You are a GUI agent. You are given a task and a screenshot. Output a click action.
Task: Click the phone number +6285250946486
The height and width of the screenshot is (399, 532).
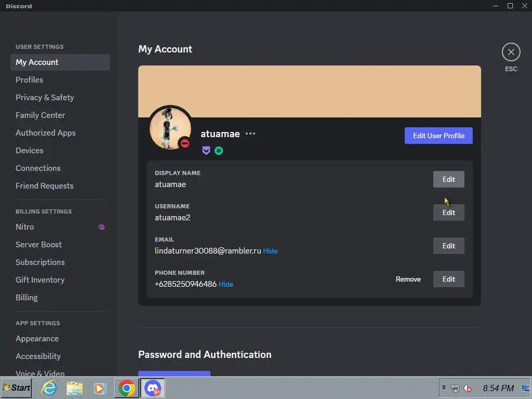[185, 284]
